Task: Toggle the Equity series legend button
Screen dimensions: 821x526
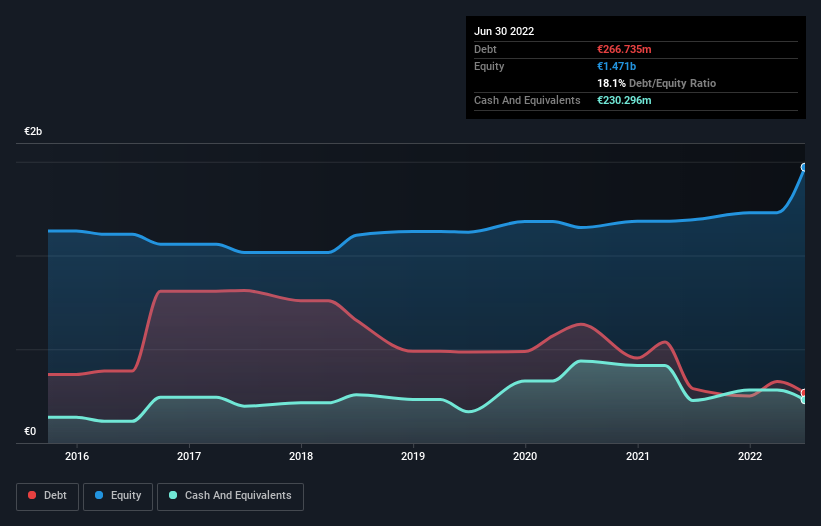Action: [x=118, y=496]
